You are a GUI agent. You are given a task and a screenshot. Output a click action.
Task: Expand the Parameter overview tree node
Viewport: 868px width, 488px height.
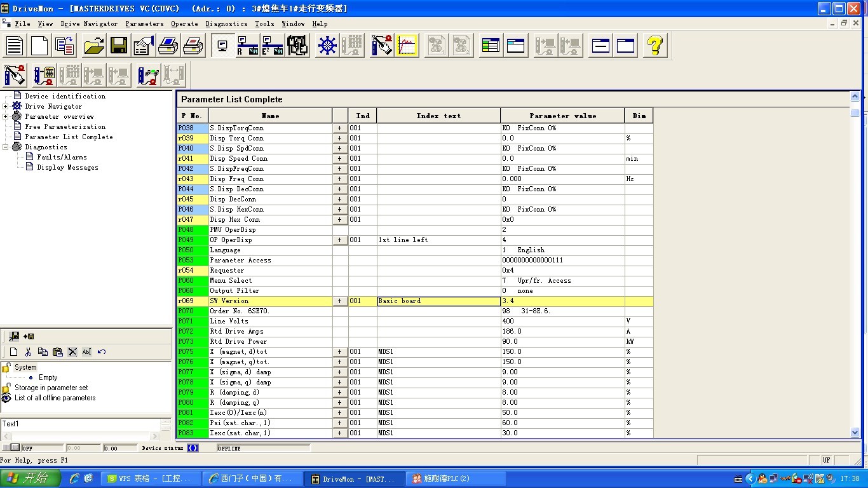point(6,116)
